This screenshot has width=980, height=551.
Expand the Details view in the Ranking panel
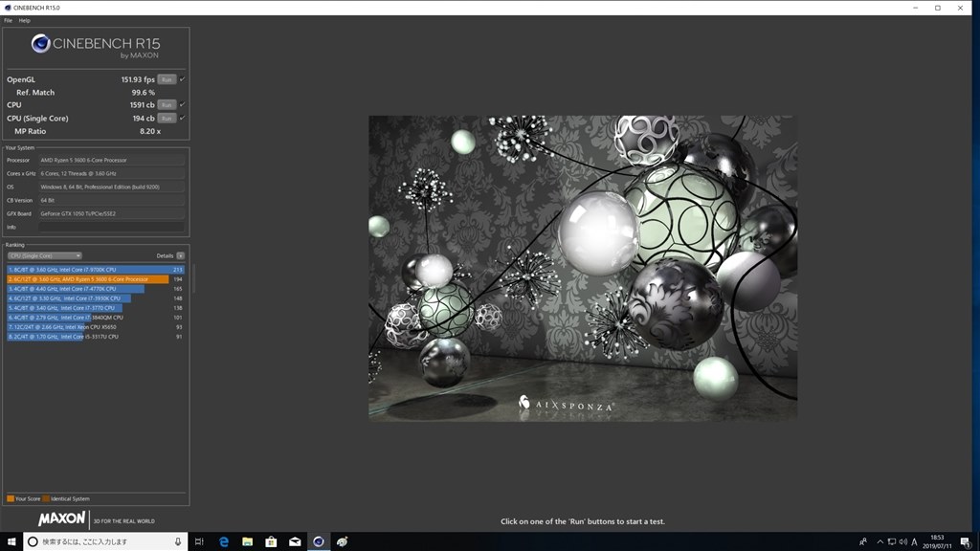click(x=180, y=255)
